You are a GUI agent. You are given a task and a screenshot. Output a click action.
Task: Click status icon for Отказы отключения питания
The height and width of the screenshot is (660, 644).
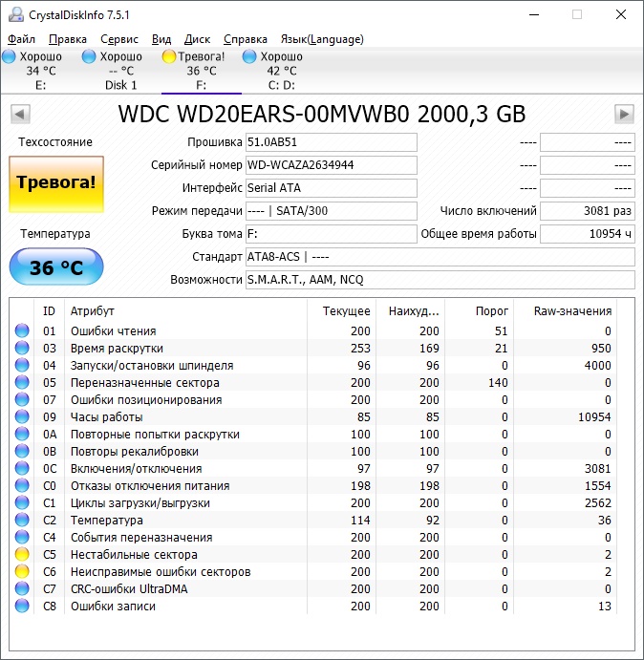tap(22, 486)
